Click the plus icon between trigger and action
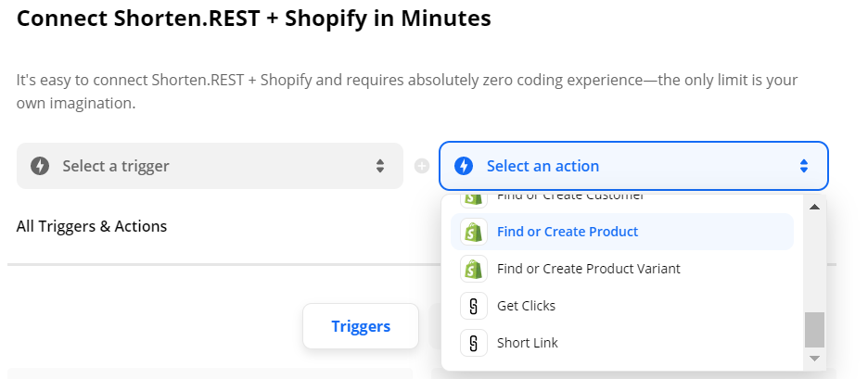 [x=422, y=166]
